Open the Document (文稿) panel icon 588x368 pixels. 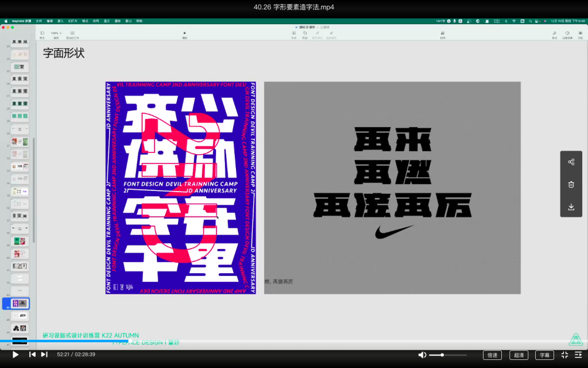click(580, 33)
